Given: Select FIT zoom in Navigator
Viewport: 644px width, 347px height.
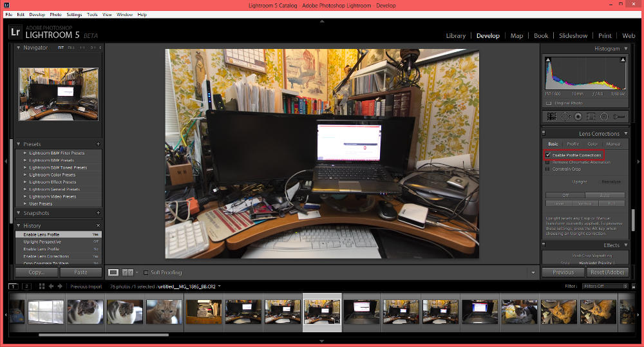Looking at the screenshot, I should click(x=61, y=48).
